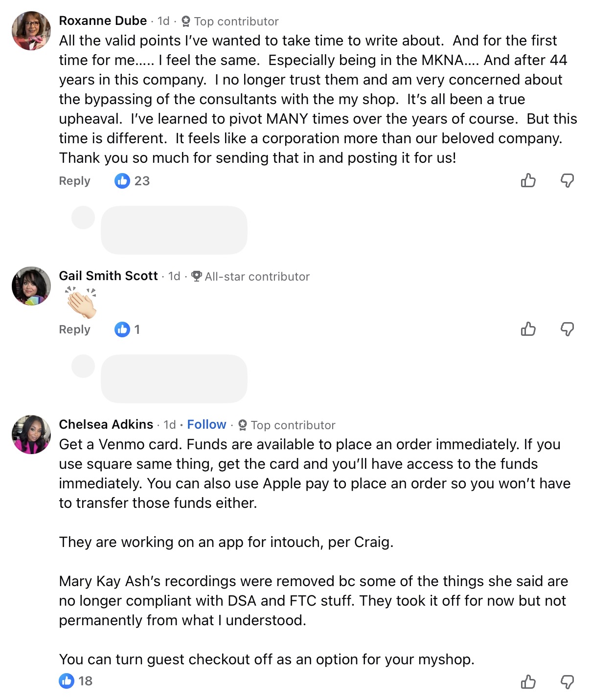Image resolution: width=591 pixels, height=700 pixels.
Task: Open Roxanne Dube's profile name
Action: click(103, 21)
